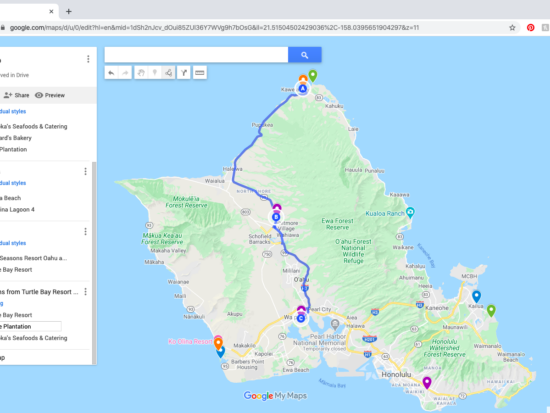Select the Bakery list item
Image resolution: width=550 pixels, height=413 pixels.
[16, 138]
